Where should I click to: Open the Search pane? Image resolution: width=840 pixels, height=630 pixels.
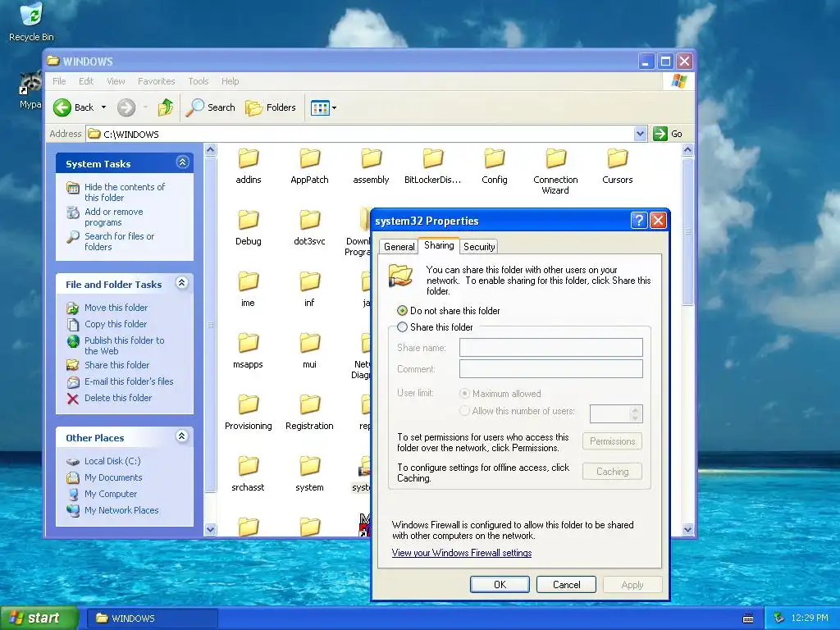(x=210, y=107)
